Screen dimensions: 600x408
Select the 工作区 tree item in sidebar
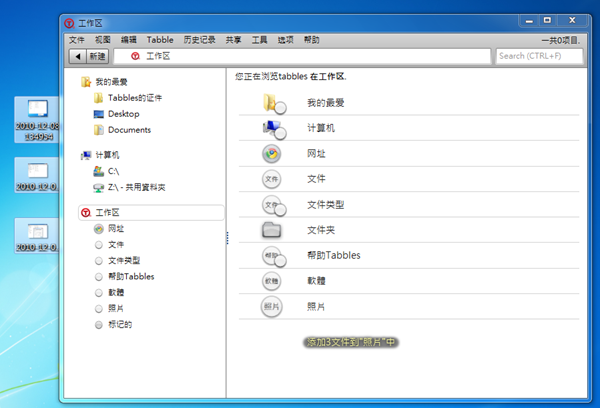pyautogui.click(x=151, y=213)
